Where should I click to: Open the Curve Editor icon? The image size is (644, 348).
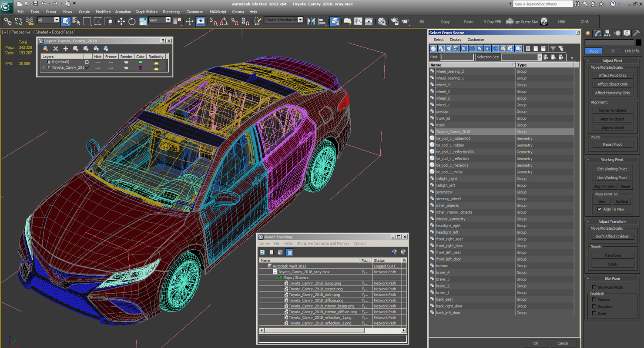tap(358, 21)
